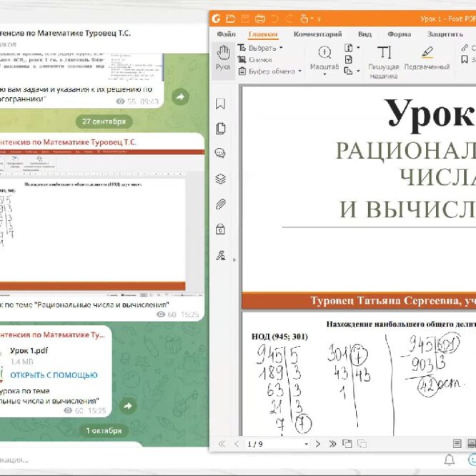The height and width of the screenshot is (476, 476).
Task: Click the ОТКРЫТЬ С ПОМОЩЬЮ link
Action: pos(54,375)
